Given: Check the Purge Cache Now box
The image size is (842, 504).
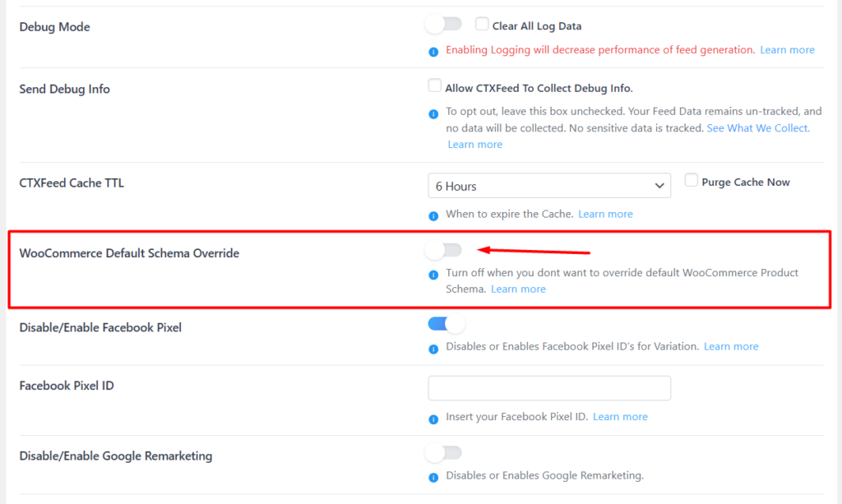Looking at the screenshot, I should click(x=692, y=180).
